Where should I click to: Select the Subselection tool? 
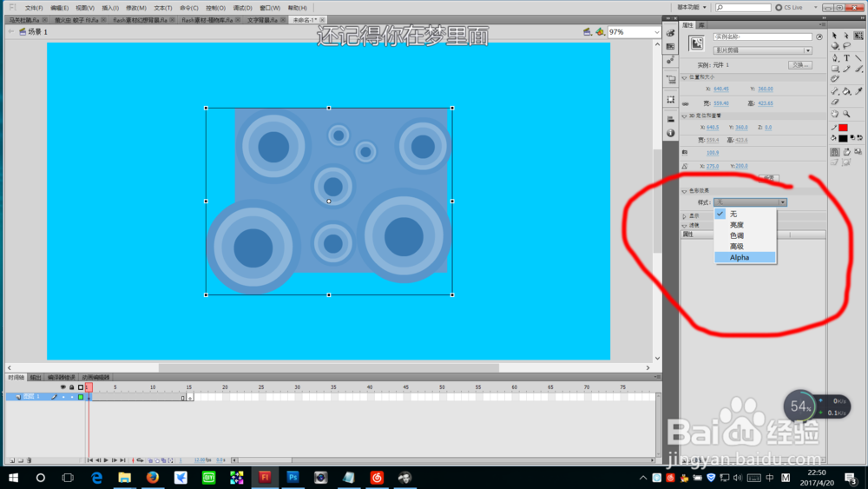[845, 36]
